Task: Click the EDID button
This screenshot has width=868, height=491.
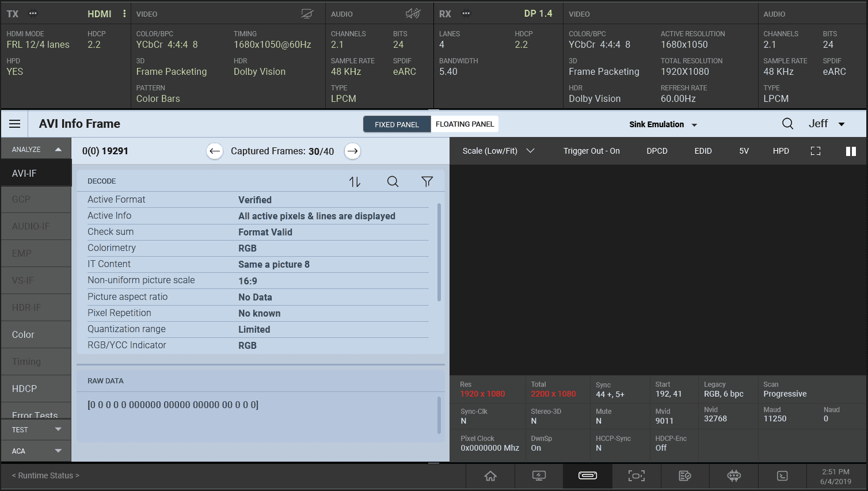Action: click(703, 151)
